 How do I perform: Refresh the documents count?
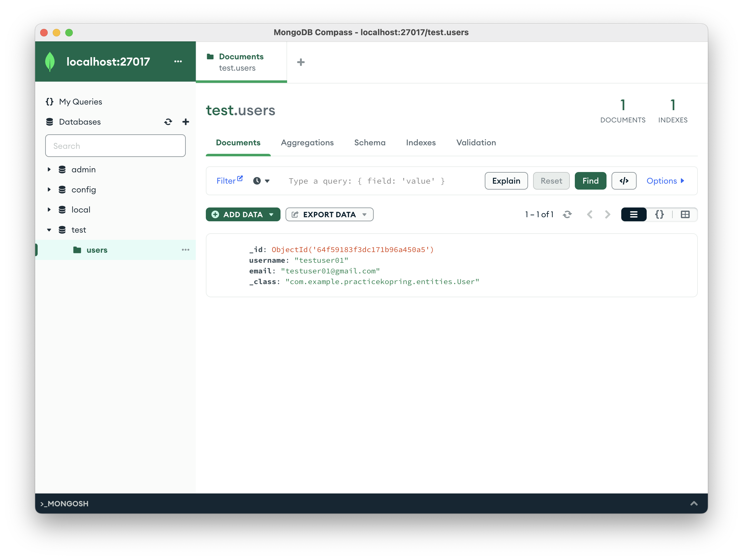pos(567,214)
